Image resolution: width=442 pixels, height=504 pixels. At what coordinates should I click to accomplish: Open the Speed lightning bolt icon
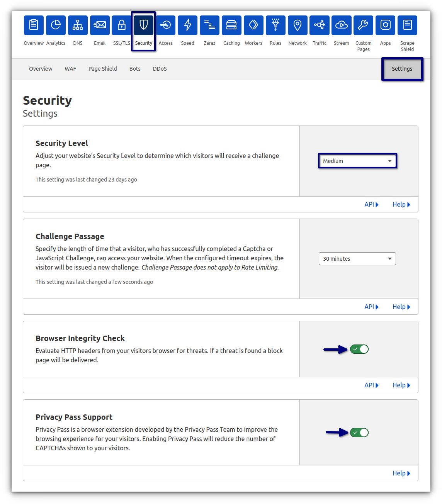click(x=187, y=25)
